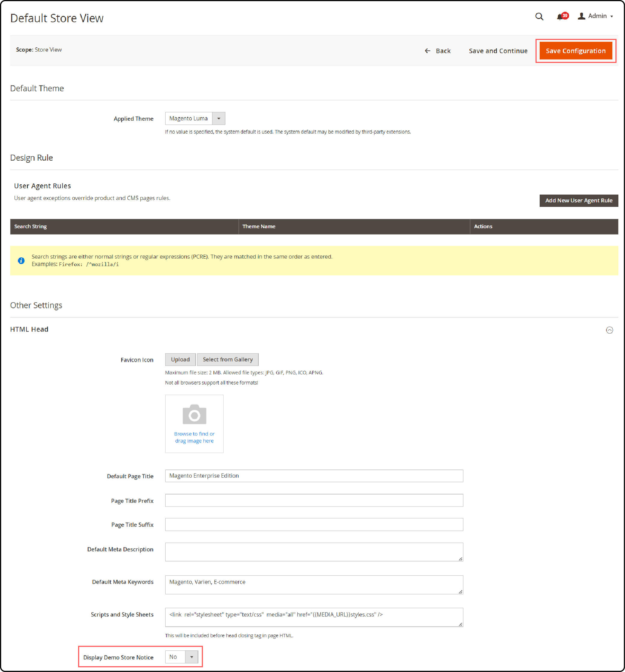Click the Default Page Title field

point(314,476)
